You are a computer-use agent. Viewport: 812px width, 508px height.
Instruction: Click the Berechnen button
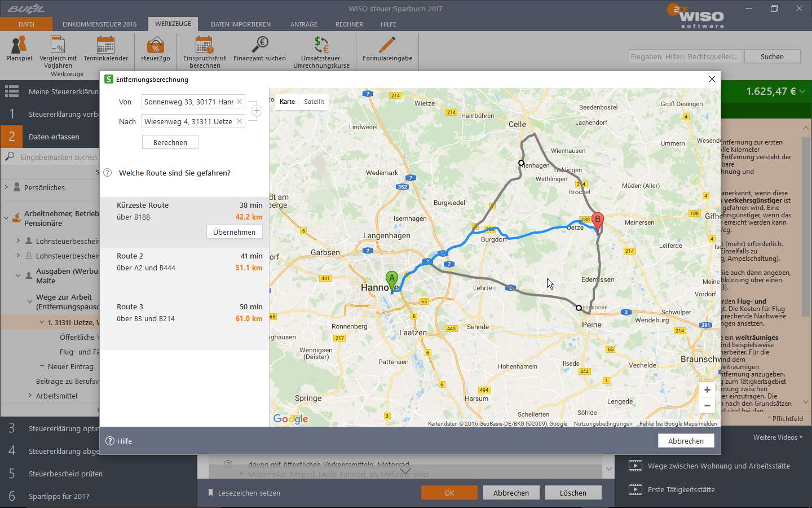[170, 142]
